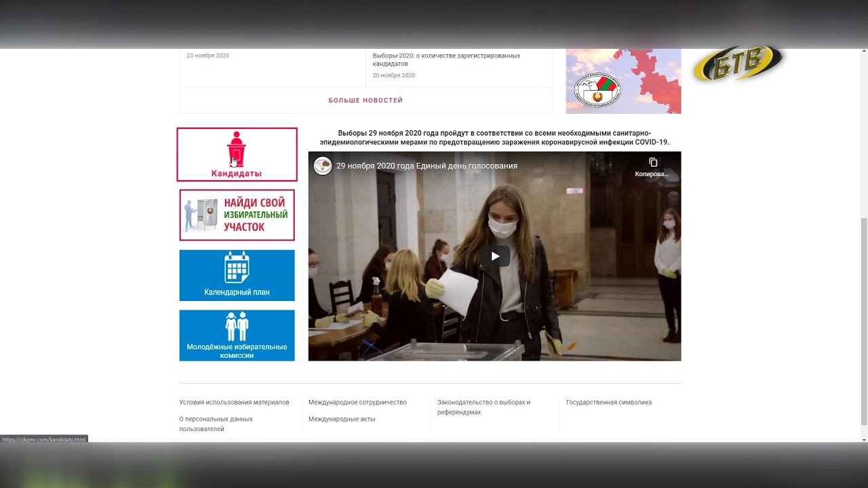Viewport: 868px width, 488px height.
Task: Open the Найди свой избирательный участок banner
Action: pos(237,215)
